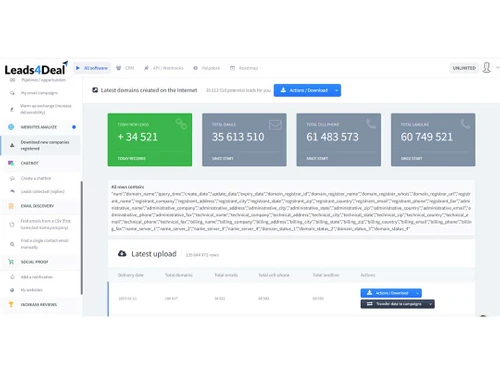Click the 35 613 510 total emails value
This screenshot has height=375, width=500.
[x=238, y=137]
